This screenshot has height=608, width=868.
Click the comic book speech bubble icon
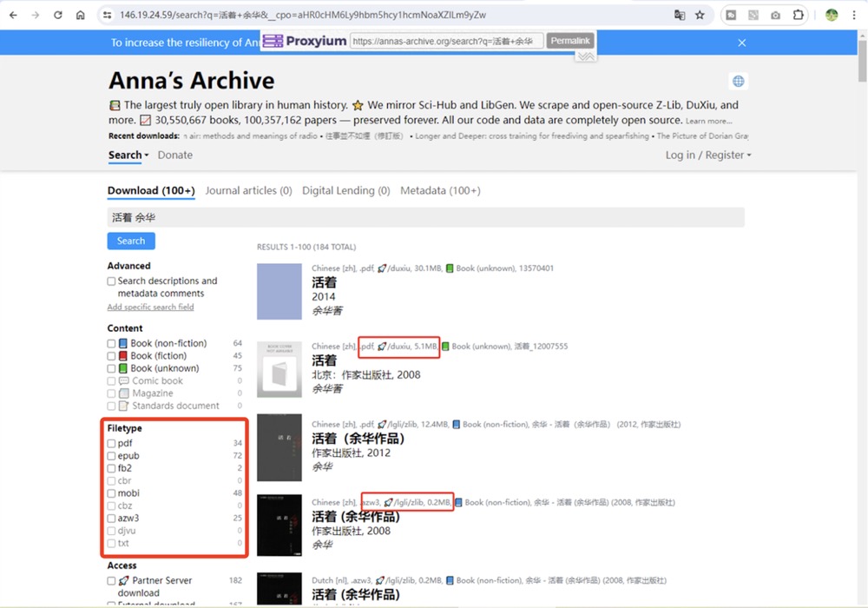(124, 381)
